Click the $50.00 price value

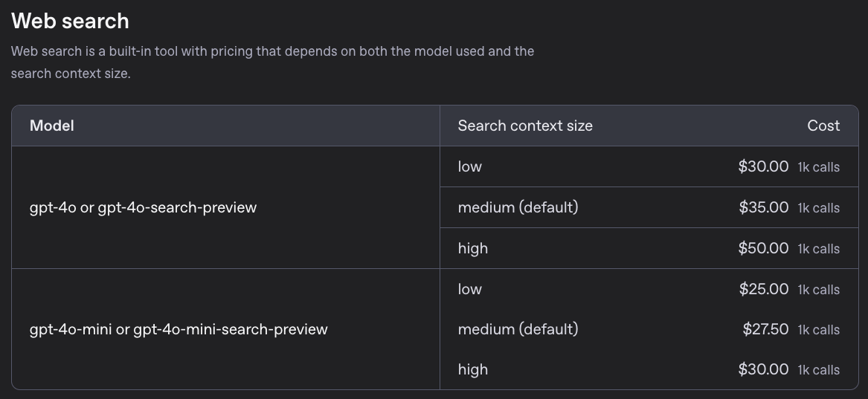(x=763, y=248)
